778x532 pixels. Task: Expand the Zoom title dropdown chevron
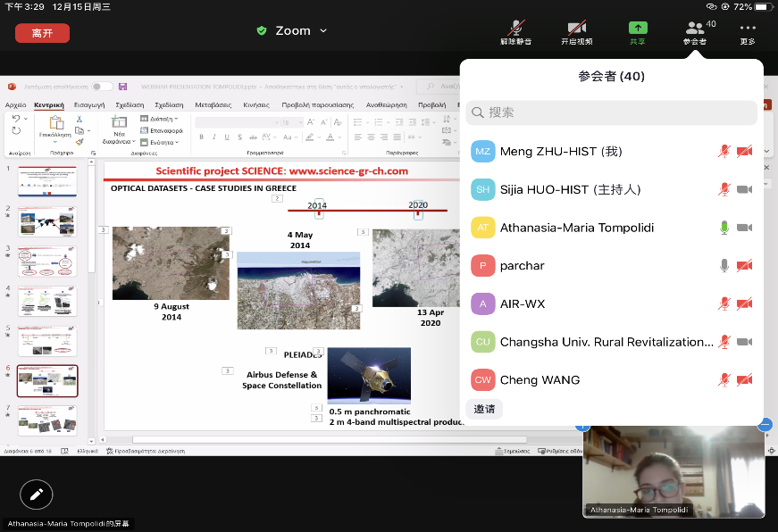323,30
